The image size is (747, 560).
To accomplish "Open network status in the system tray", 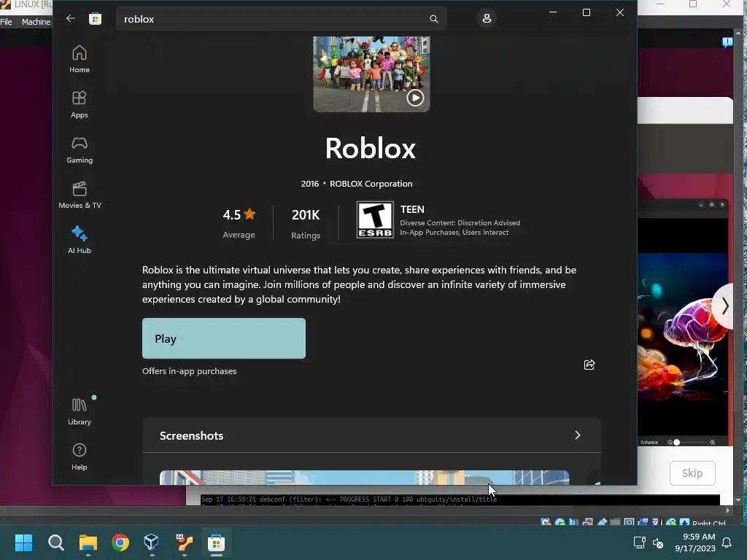I will point(639,542).
